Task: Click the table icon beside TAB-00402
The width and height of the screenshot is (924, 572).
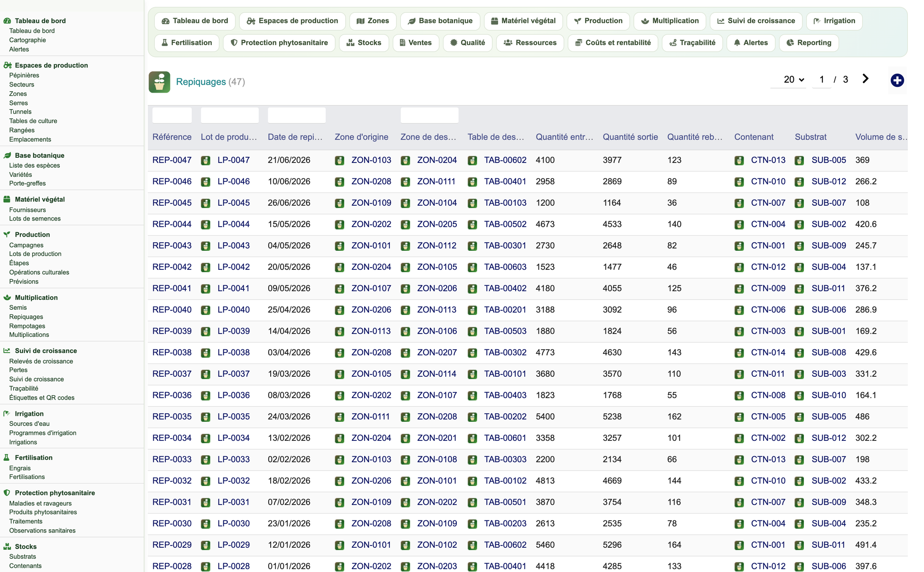Action: pos(472,289)
